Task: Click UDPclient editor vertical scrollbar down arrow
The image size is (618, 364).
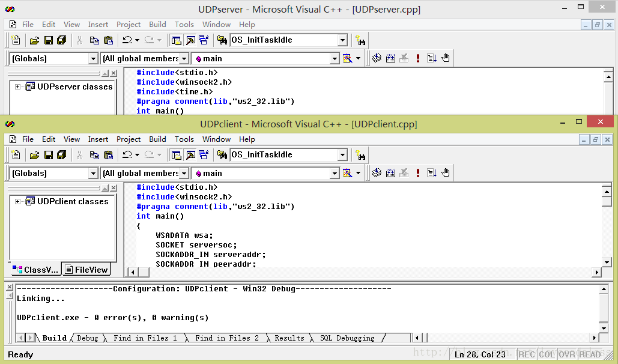Action: 607,262
